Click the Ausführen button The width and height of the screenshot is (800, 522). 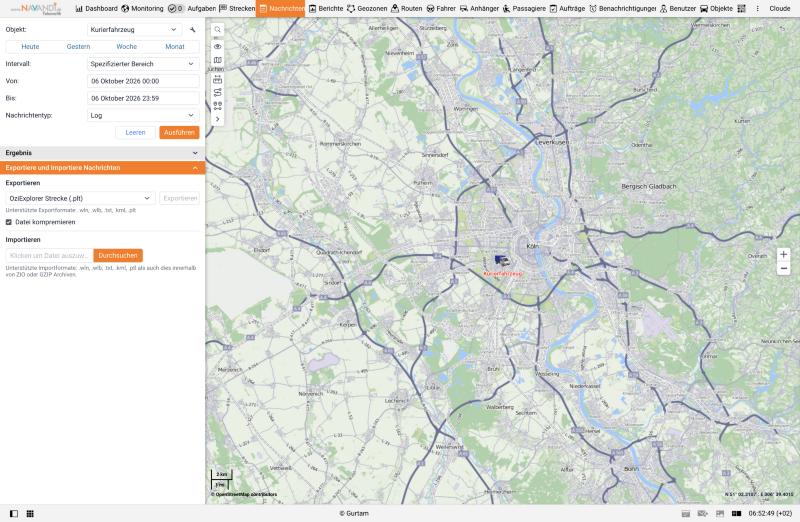(x=179, y=132)
